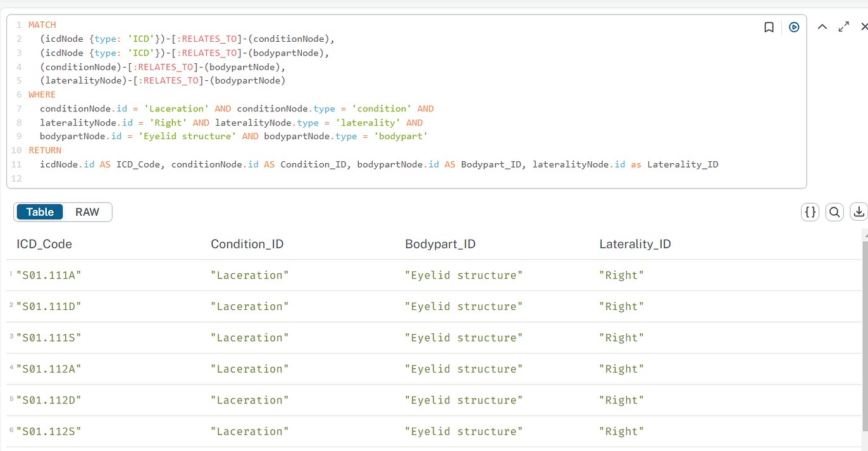Click line 5 lateralityNode pattern in editor
The height and width of the screenshot is (451, 868).
pyautogui.click(x=163, y=80)
